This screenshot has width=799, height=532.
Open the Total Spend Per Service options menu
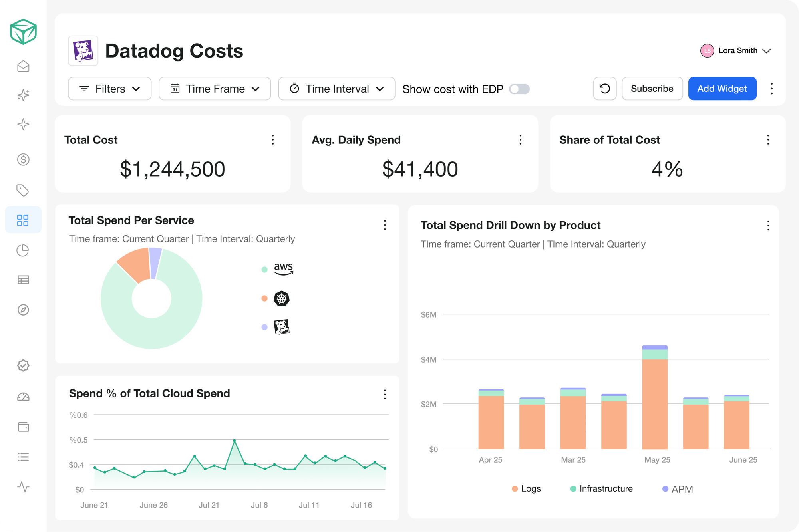coord(385,225)
